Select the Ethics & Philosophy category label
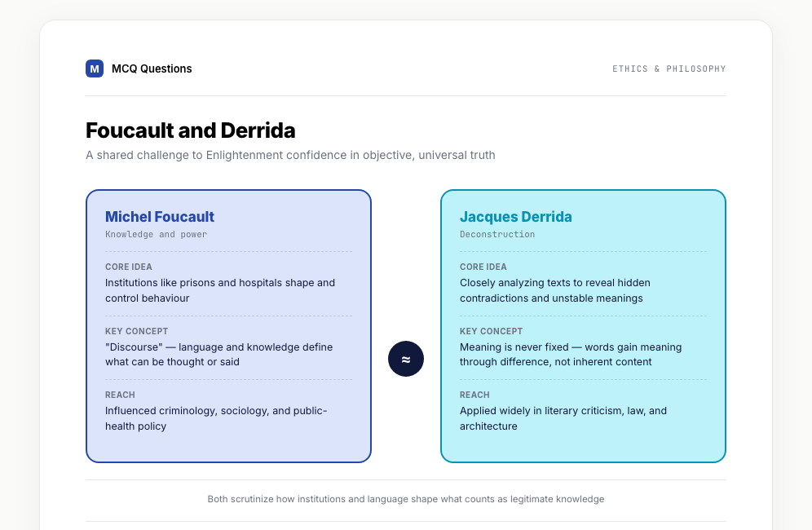812x530 pixels. click(x=669, y=68)
